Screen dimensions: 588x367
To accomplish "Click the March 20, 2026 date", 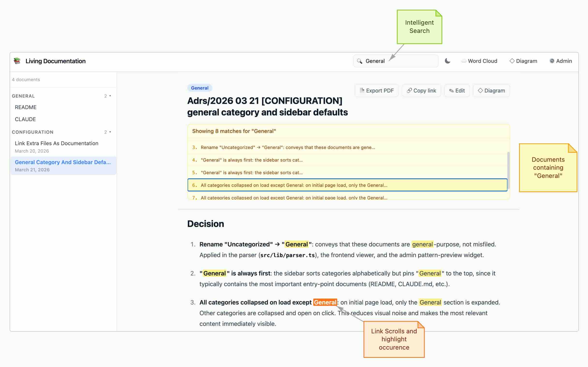I will coord(32,151).
